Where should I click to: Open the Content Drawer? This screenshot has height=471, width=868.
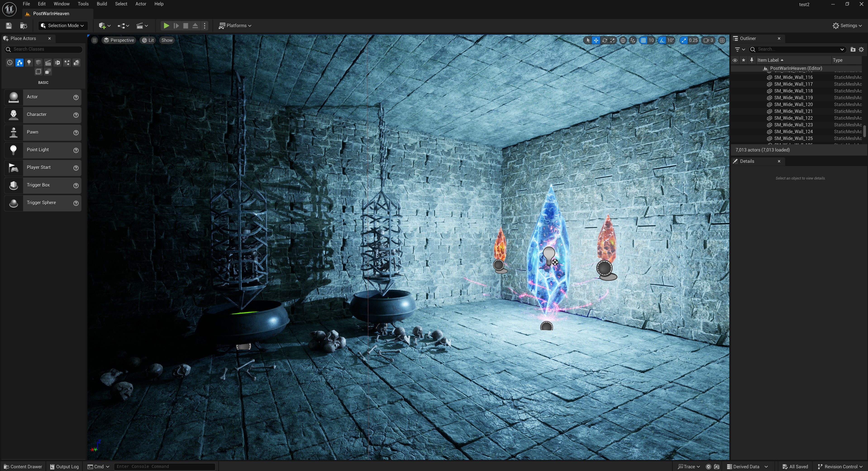(23, 467)
